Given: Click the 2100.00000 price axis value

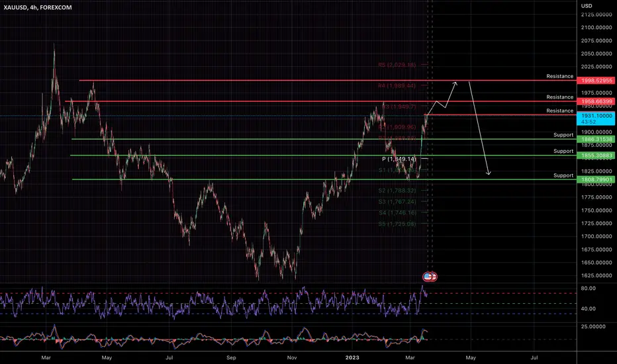Looking at the screenshot, I should coord(596,28).
